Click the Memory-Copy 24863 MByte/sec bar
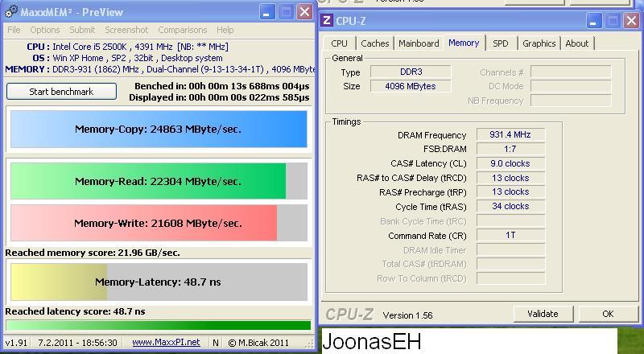The width and height of the screenshot is (644, 354). [x=159, y=129]
